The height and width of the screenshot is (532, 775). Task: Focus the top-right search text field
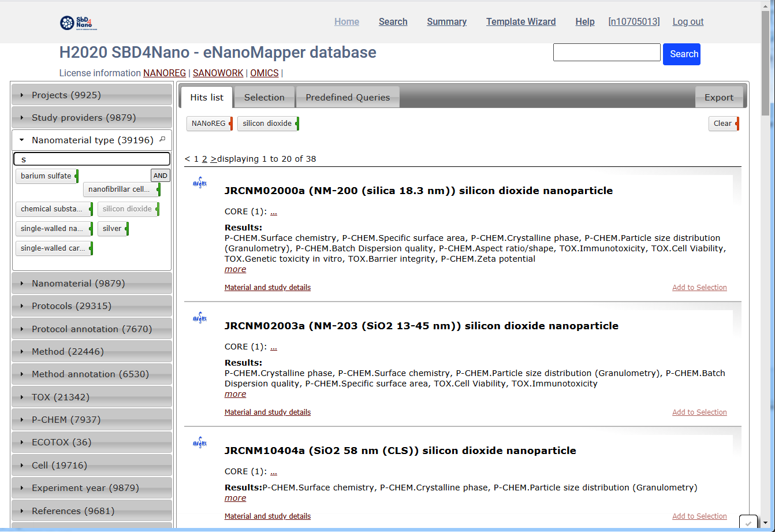606,53
